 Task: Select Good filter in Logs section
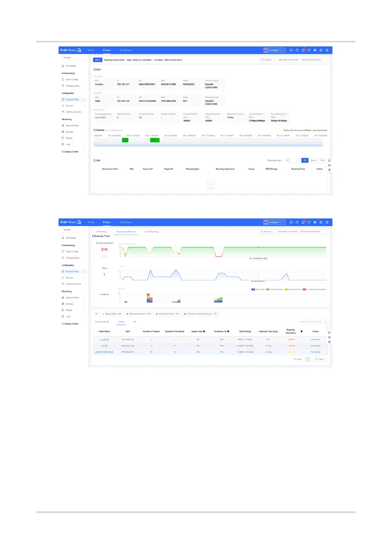[313, 160]
